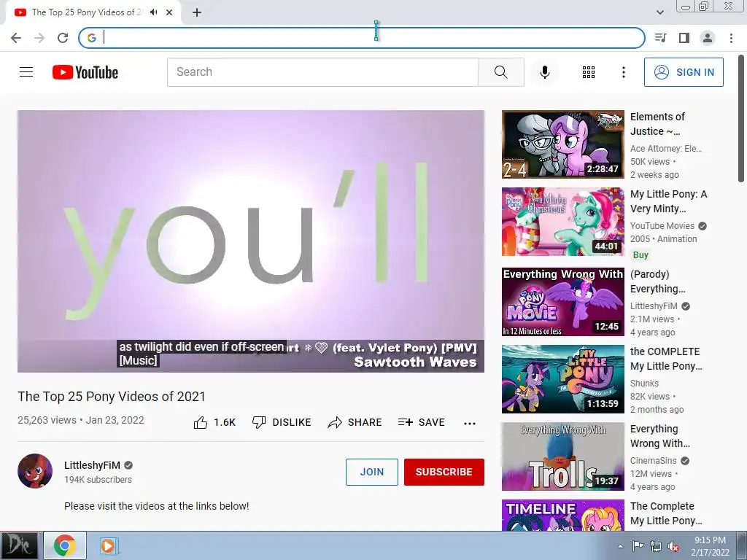The width and height of the screenshot is (747, 560).
Task: Open the 1:13:59 My Little Pony thumbnail
Action: click(562, 378)
